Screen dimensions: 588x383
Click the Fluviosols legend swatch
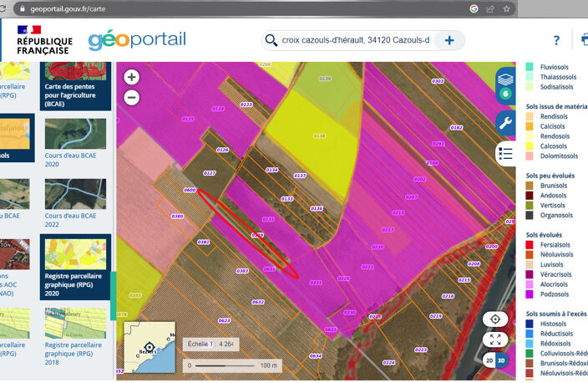coord(530,67)
